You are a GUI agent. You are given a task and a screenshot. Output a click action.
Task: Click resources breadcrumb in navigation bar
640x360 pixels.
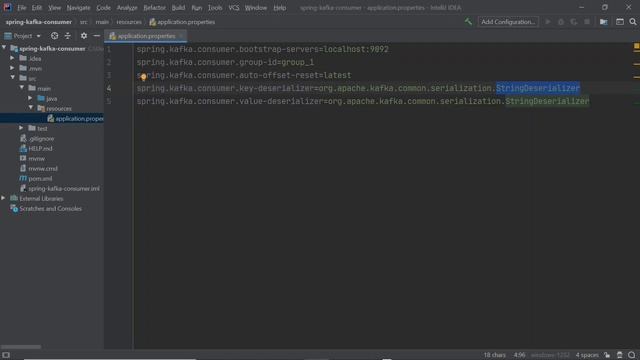[x=129, y=22]
